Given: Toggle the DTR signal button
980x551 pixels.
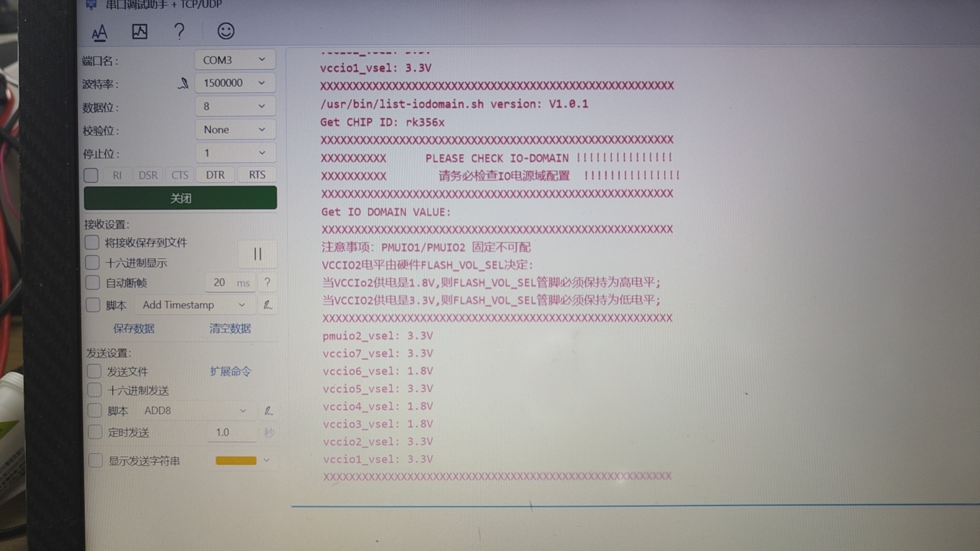Looking at the screenshot, I should tap(215, 174).
